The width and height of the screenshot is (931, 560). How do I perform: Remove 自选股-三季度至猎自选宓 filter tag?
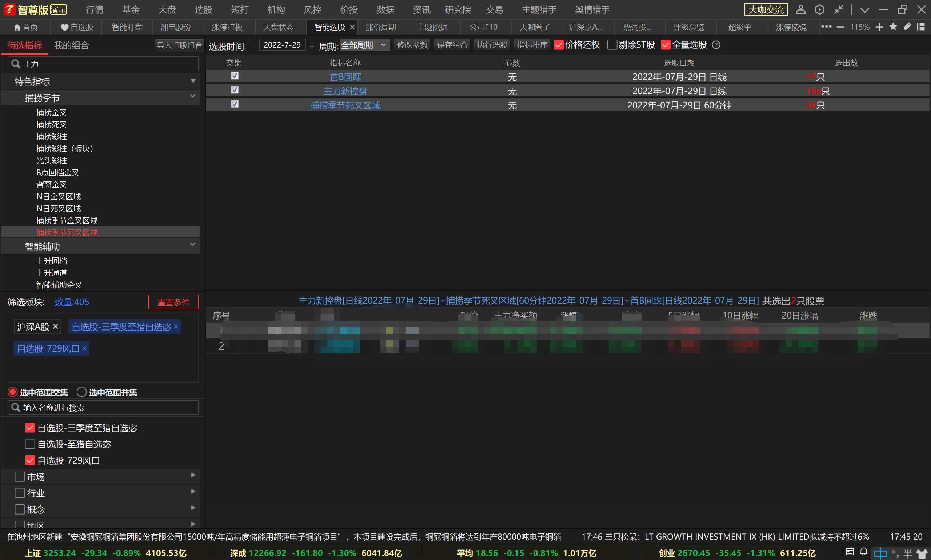(176, 327)
